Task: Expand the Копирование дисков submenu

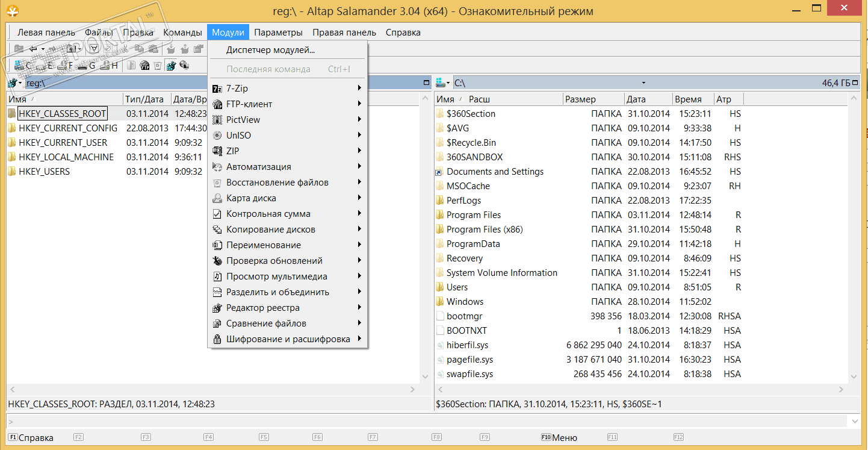Action: tap(288, 229)
